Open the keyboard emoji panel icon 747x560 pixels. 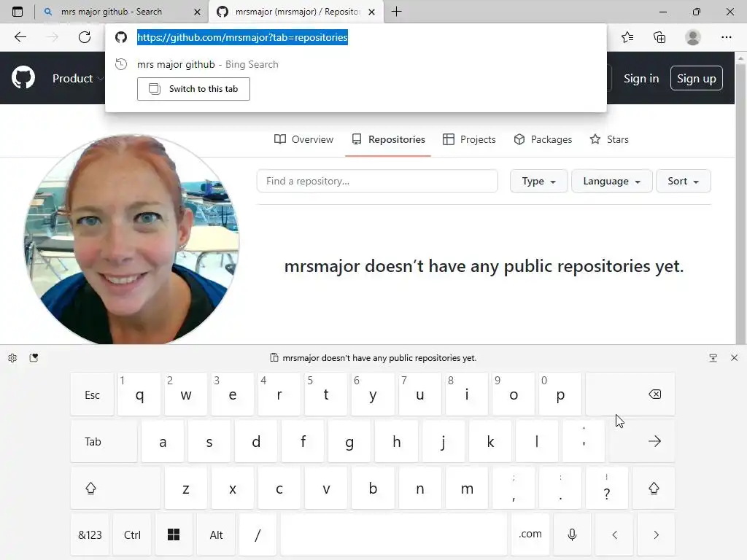tap(34, 358)
